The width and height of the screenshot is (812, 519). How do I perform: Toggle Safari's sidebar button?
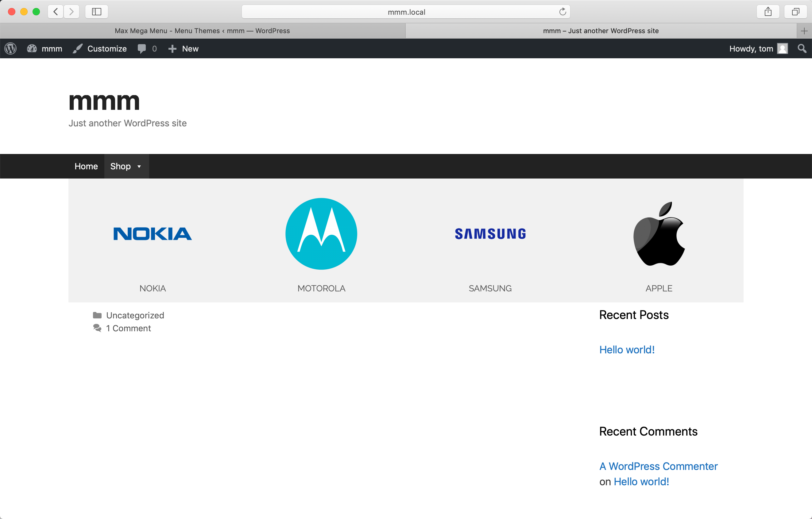(96, 12)
